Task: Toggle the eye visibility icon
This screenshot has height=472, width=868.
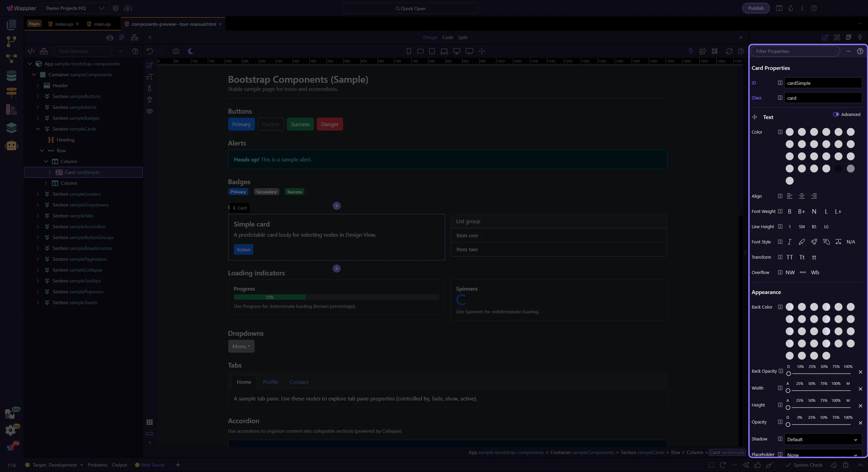Action: [150, 111]
